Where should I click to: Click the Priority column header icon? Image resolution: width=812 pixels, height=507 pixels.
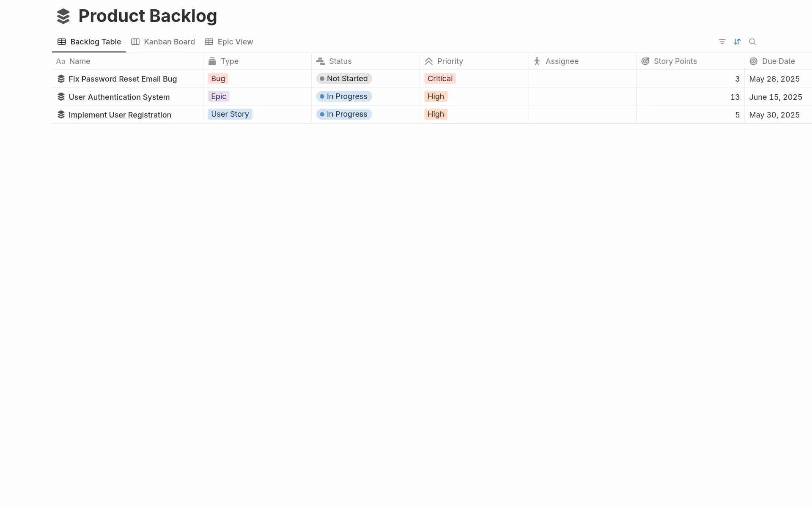(x=428, y=61)
